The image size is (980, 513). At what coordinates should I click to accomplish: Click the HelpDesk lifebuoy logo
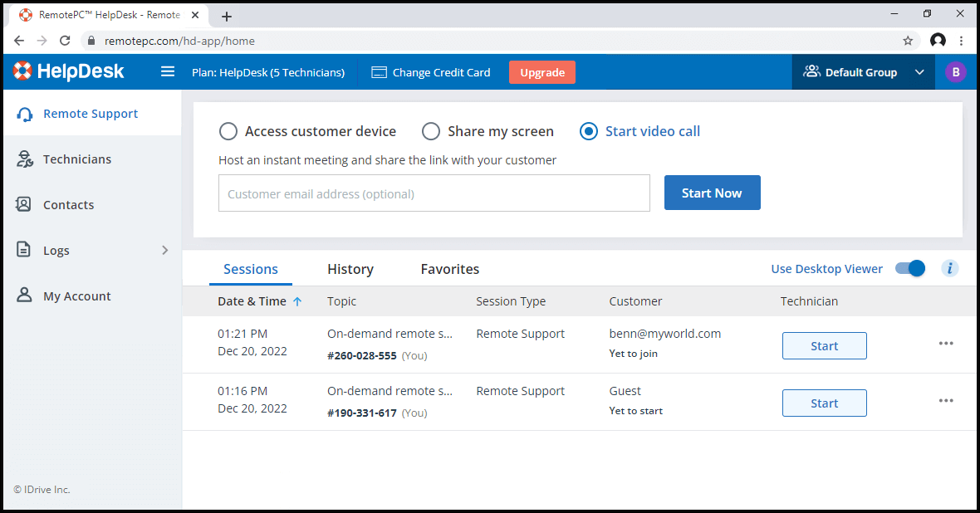(x=22, y=72)
